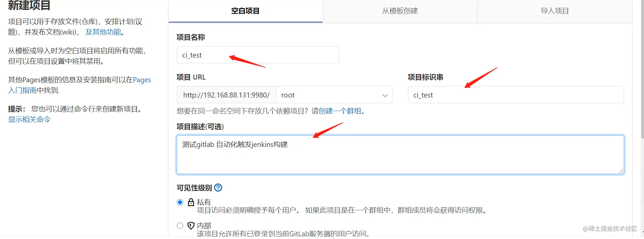Viewport: 644px width, 239px height.
Task: Click the 项目名称 input field
Action: coord(258,55)
